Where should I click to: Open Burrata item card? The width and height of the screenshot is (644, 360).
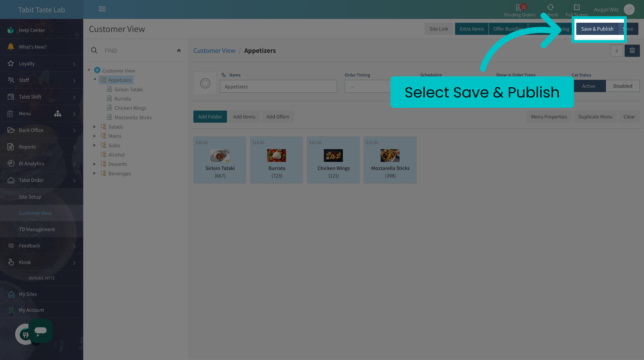276,160
